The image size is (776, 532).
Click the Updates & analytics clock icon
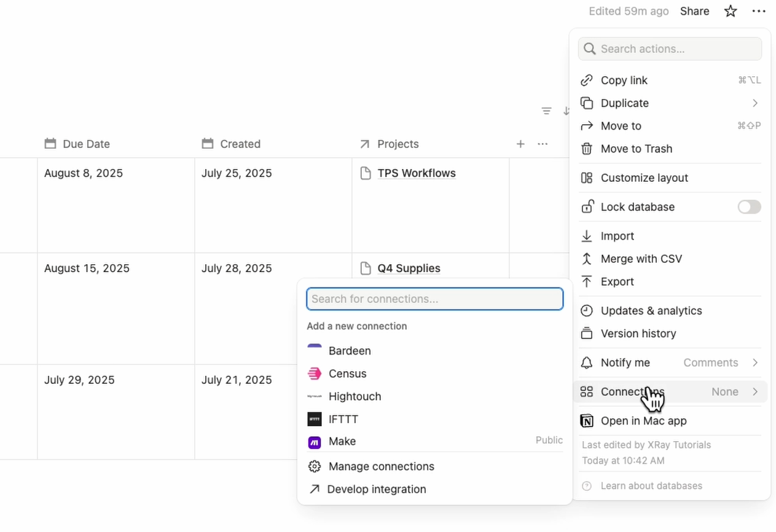pos(587,311)
